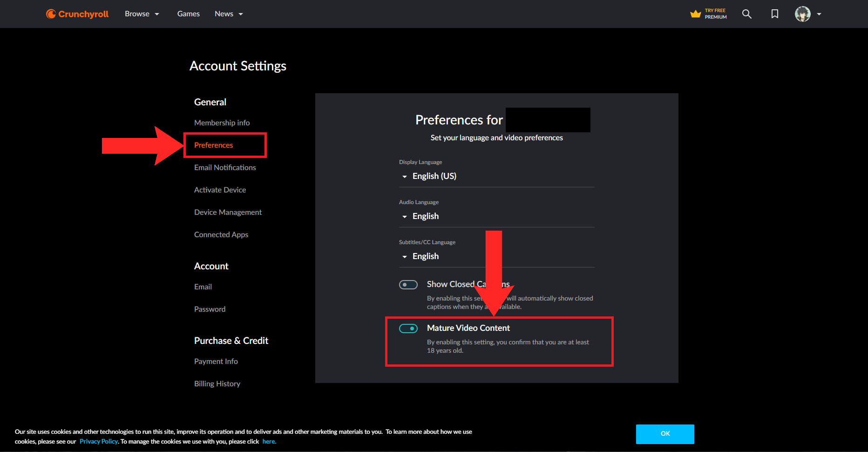
Task: Open the Privacy Policy link
Action: [x=99, y=441]
